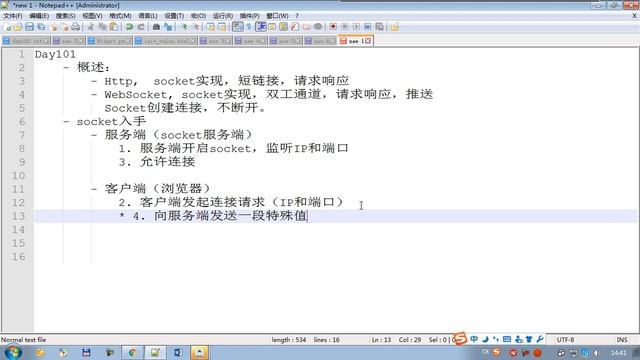Open the Chrome taskbar icon
Image resolution: width=640 pixels, height=360 pixels.
pos(132,352)
